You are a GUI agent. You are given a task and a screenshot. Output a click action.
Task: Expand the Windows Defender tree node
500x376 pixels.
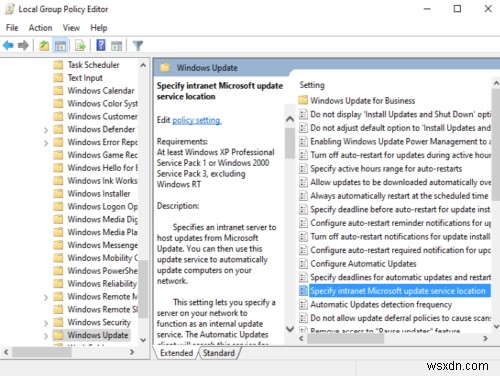[x=46, y=130]
